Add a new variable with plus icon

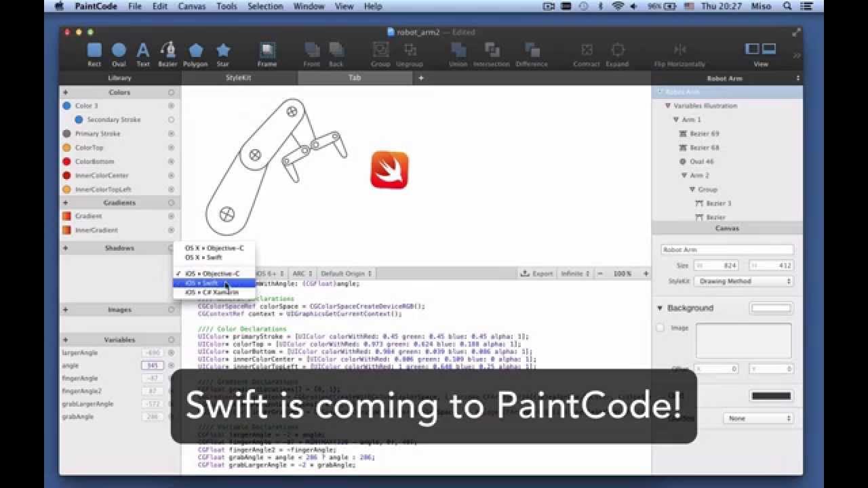pos(66,340)
